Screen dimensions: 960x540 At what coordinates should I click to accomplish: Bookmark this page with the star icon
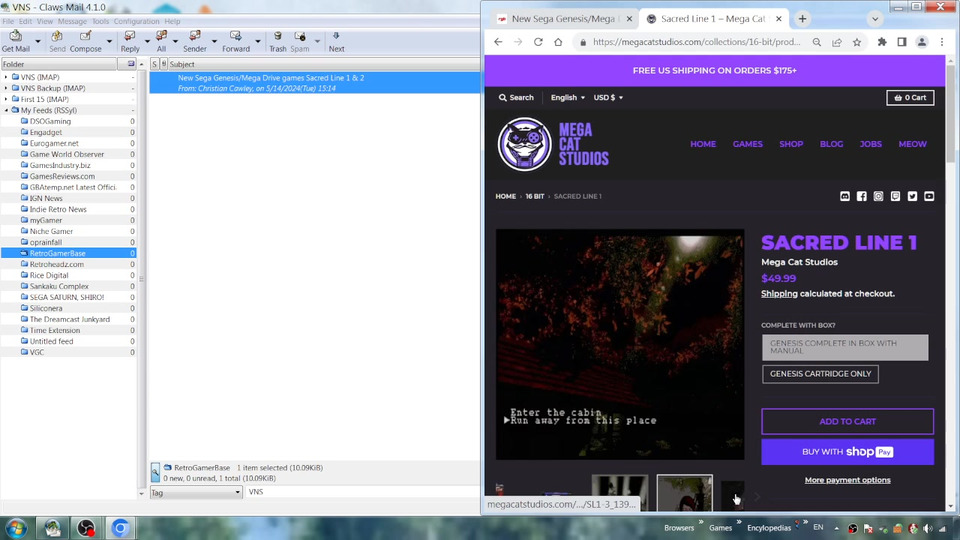pos(857,42)
